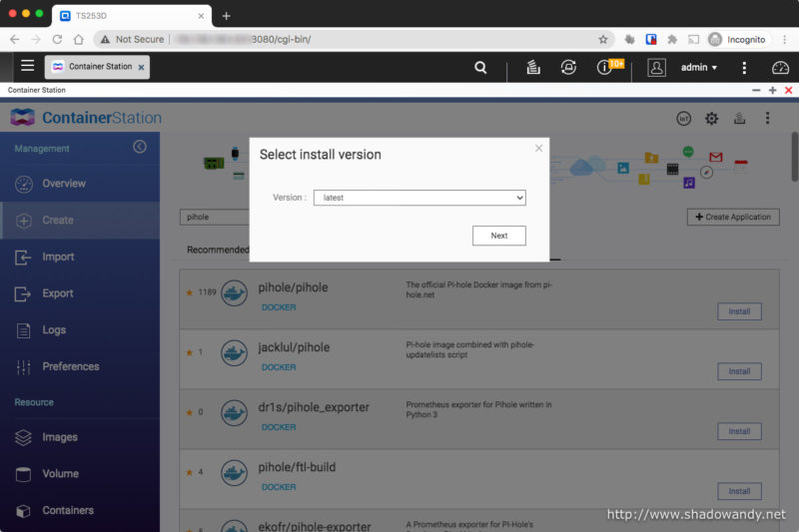This screenshot has height=532, width=799.
Task: Open the QTS main hamburger menu
Action: tap(27, 67)
